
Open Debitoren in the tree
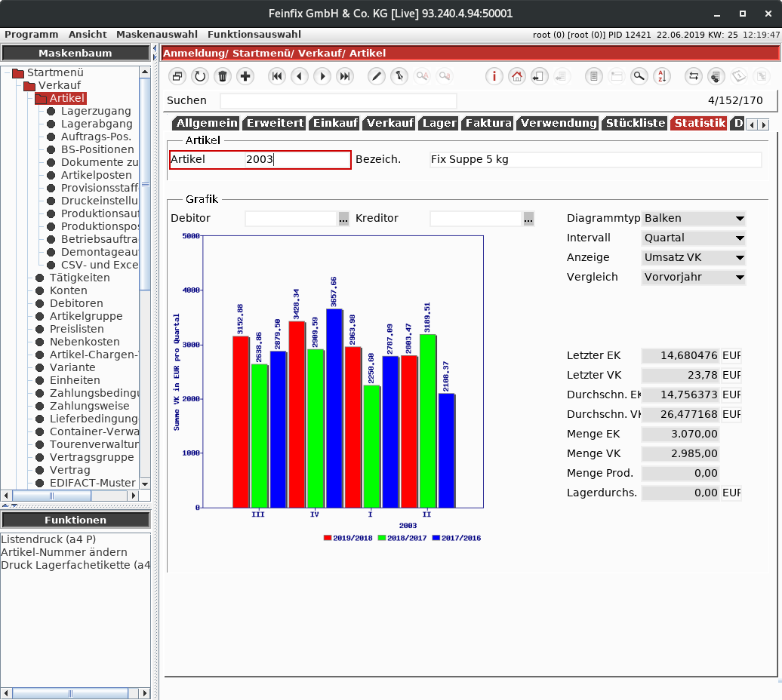pyautogui.click(x=76, y=303)
